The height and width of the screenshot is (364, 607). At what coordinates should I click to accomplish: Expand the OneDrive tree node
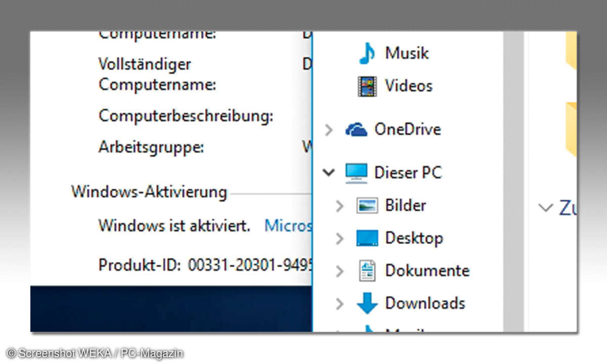click(329, 130)
